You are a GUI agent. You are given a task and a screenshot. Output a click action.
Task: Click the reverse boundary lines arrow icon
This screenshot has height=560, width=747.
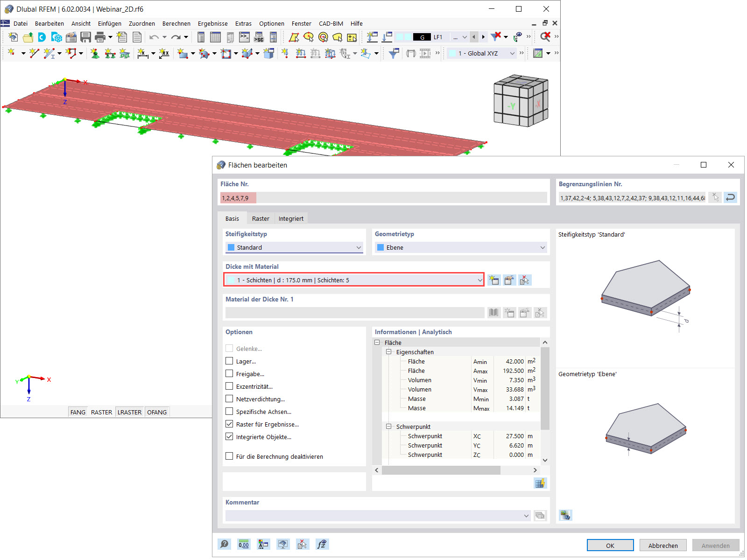[730, 197]
